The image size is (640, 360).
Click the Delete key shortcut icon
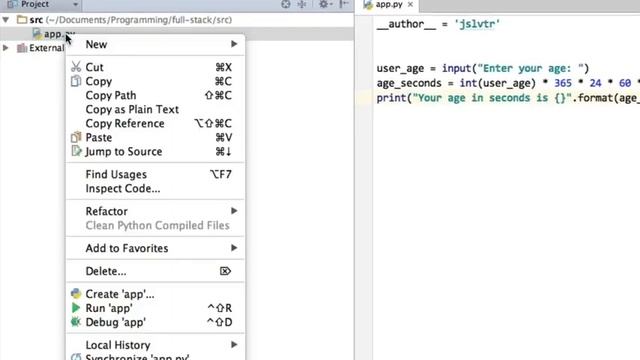(225, 271)
